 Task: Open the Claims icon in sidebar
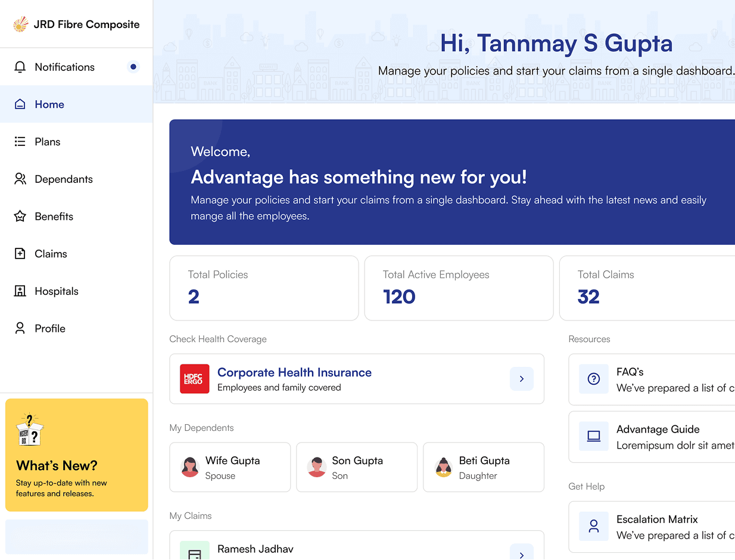[x=20, y=253]
